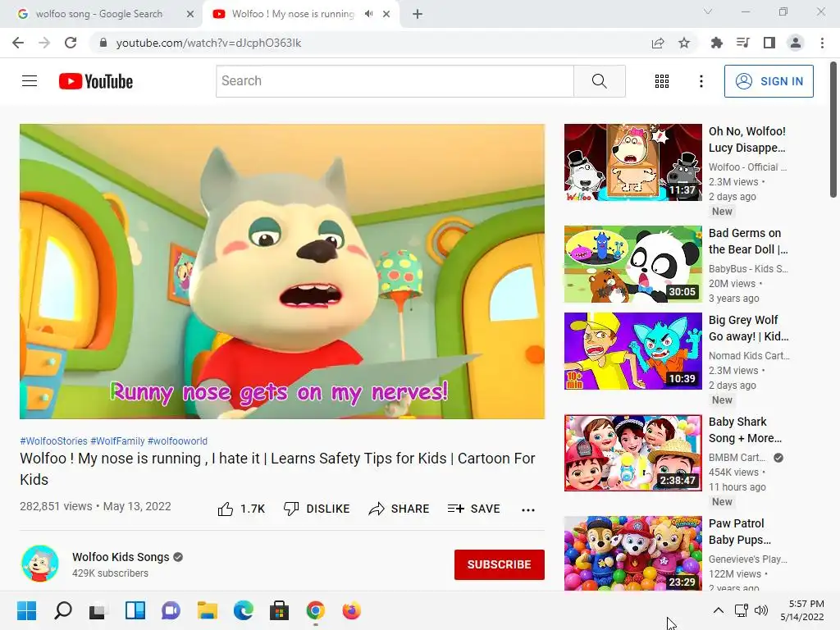Open the YouTube hamburger guide menu
840x630 pixels.
(30, 81)
